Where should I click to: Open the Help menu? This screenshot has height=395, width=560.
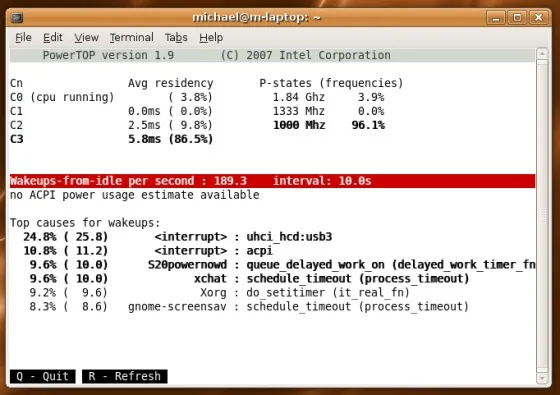coord(211,38)
